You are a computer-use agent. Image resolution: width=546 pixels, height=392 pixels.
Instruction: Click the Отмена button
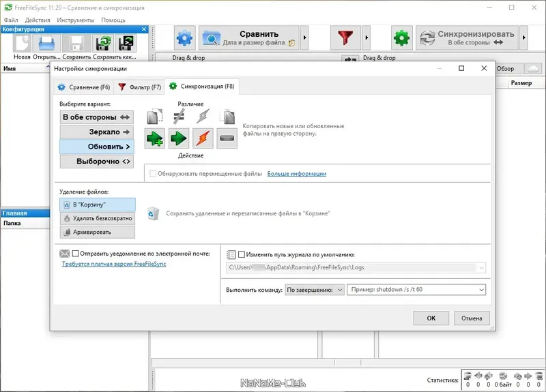(472, 318)
